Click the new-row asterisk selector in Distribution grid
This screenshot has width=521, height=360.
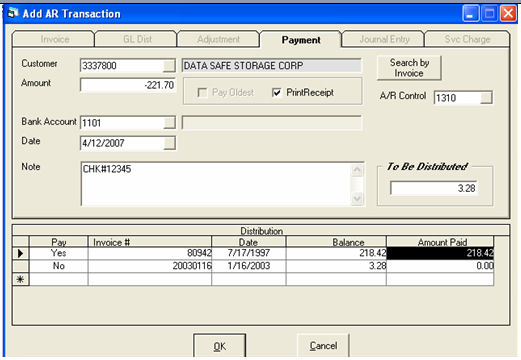click(x=20, y=279)
